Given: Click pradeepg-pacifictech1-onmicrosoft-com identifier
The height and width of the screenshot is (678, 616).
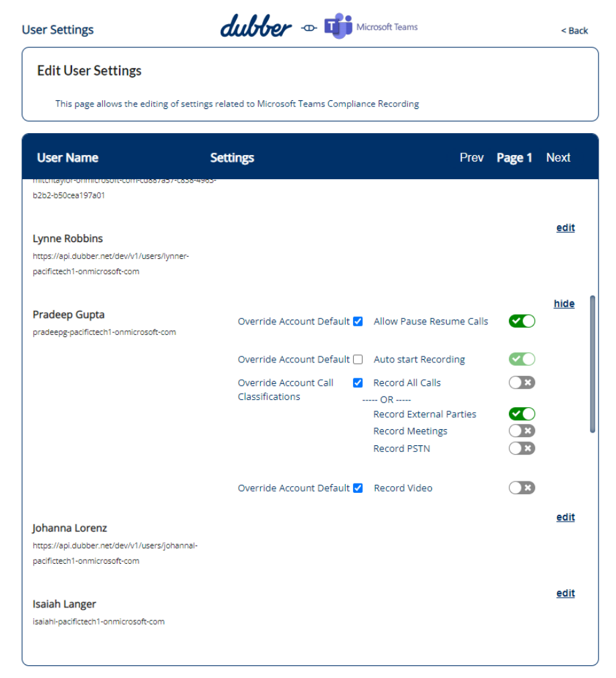Looking at the screenshot, I should click(x=104, y=332).
